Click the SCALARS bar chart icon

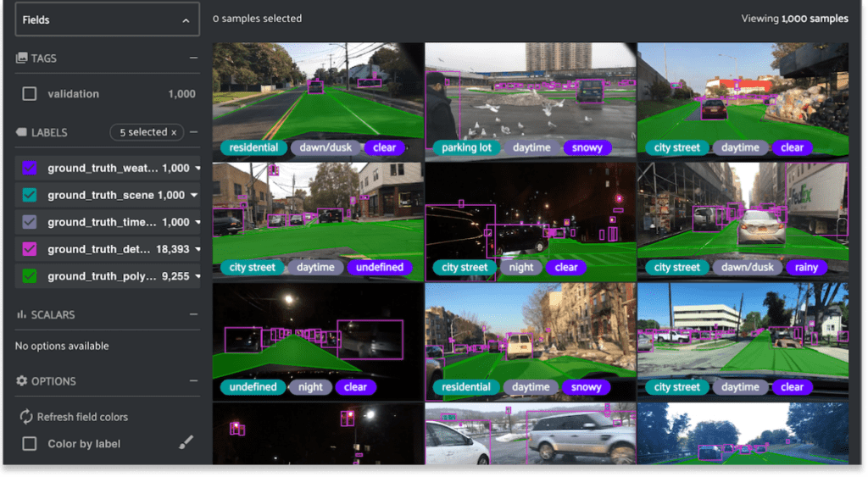(21, 314)
